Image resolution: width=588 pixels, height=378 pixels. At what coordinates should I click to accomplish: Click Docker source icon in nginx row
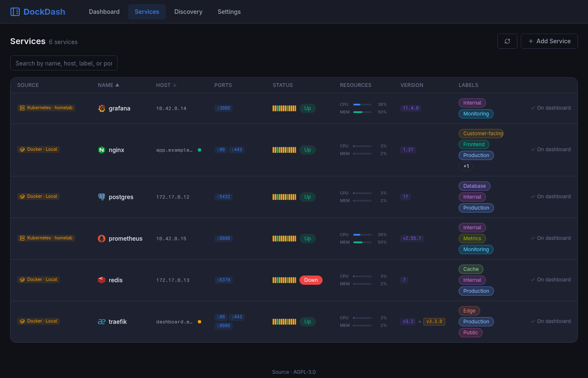[x=22, y=150]
